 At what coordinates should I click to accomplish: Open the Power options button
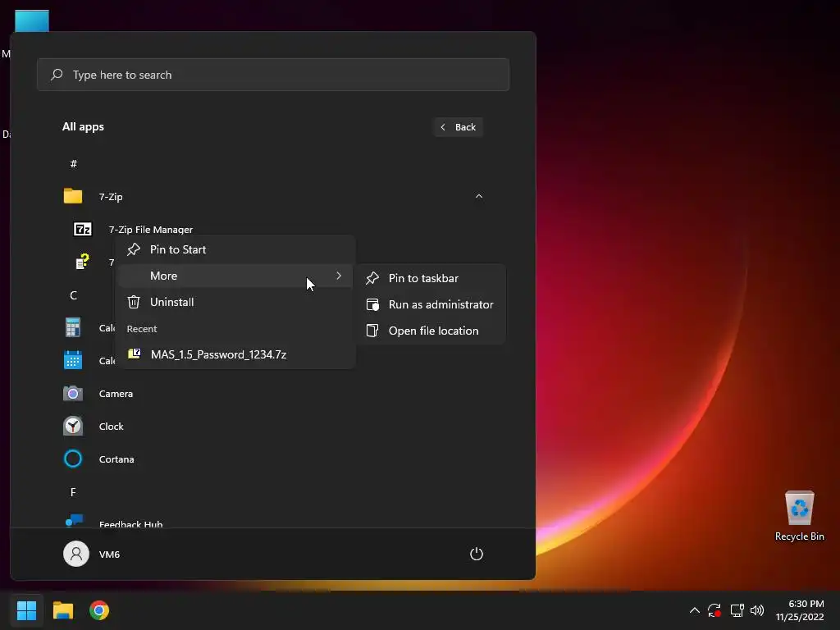click(477, 554)
